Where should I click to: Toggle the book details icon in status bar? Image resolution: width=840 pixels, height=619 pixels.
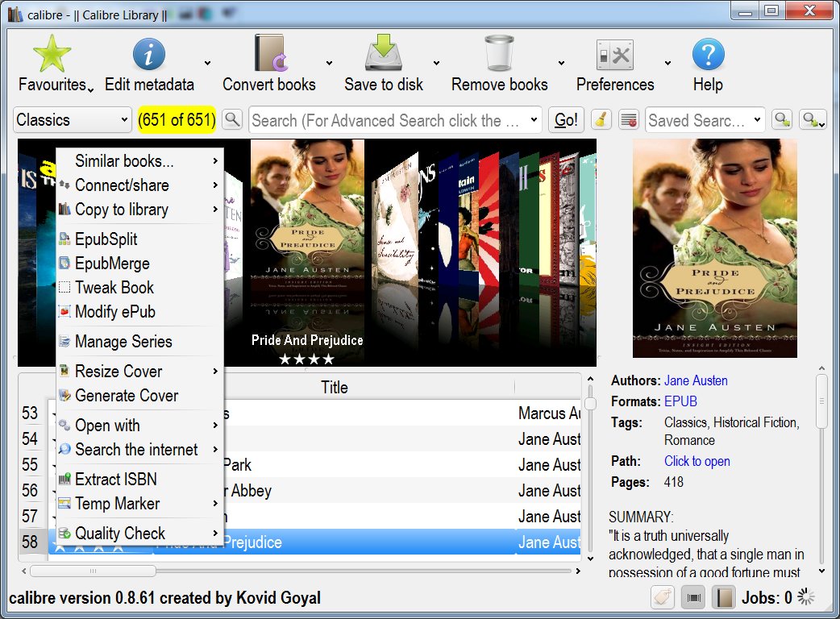(724, 597)
